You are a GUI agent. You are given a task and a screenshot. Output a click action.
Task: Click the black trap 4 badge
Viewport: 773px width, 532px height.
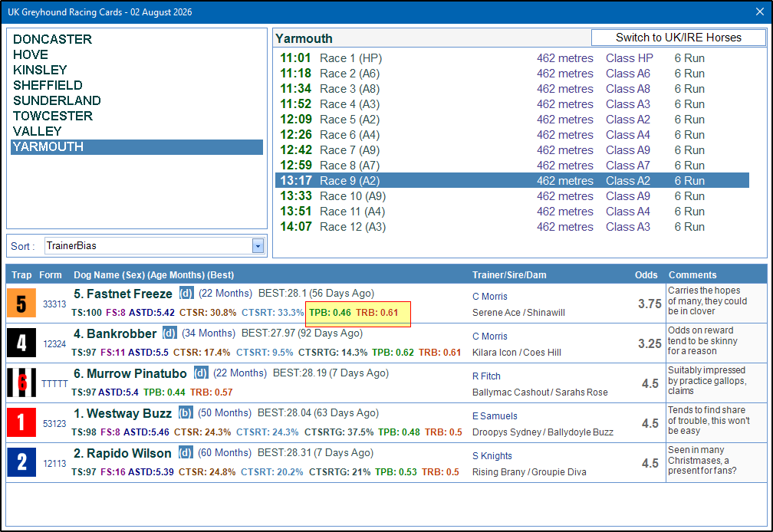pos(21,343)
